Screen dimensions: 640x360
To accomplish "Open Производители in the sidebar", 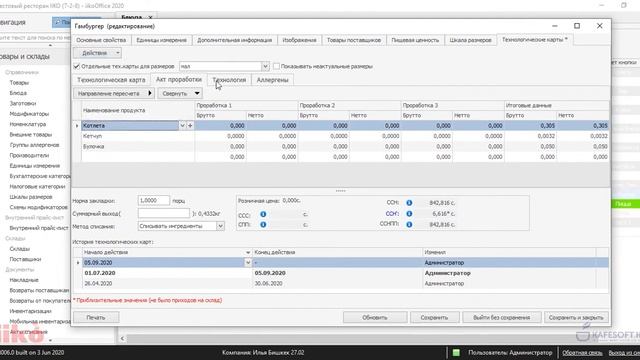I will click(x=29, y=156).
